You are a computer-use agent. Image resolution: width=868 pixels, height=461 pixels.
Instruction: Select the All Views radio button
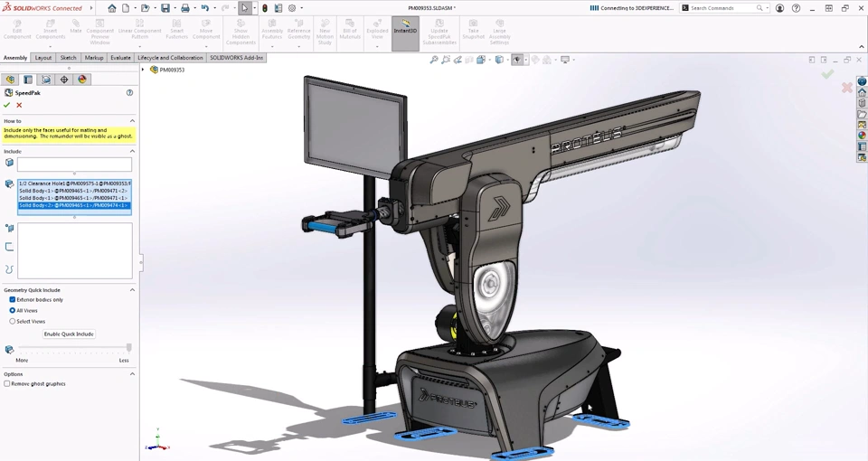pos(12,310)
